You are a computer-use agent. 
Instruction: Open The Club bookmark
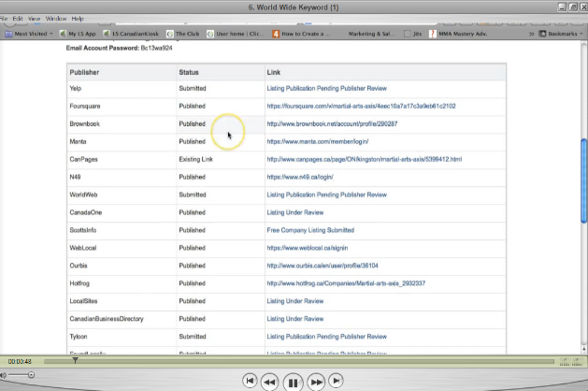click(x=183, y=34)
